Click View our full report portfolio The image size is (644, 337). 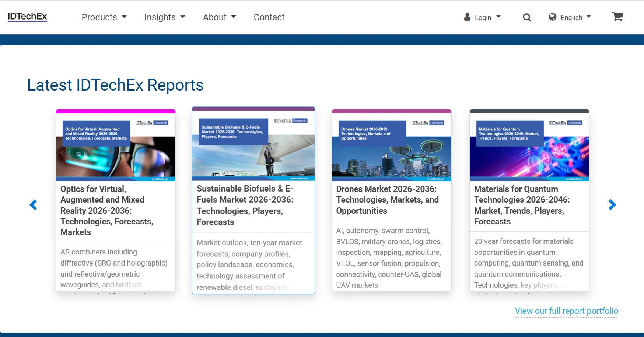pos(566,311)
